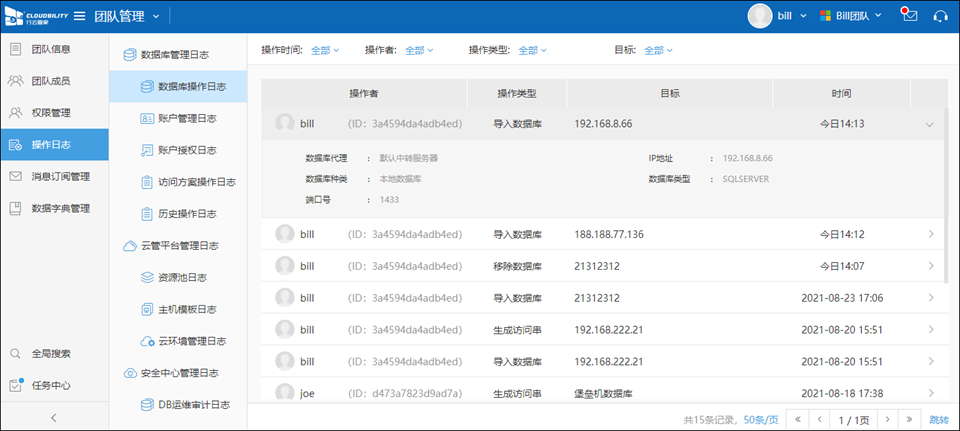Click the mail notification icon in header
Screen dimensions: 960x431
pos(908,15)
